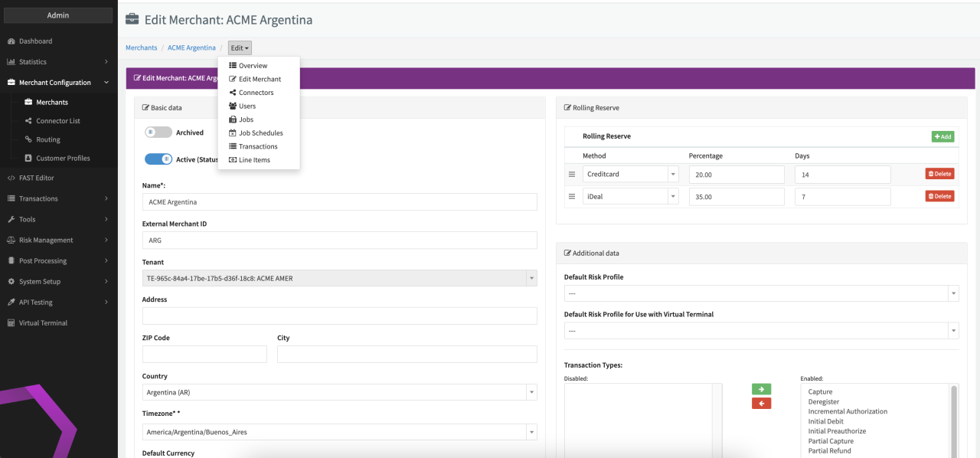
Task: Click the Dashboard icon in the sidebar
Action: pyautogui.click(x=11, y=41)
